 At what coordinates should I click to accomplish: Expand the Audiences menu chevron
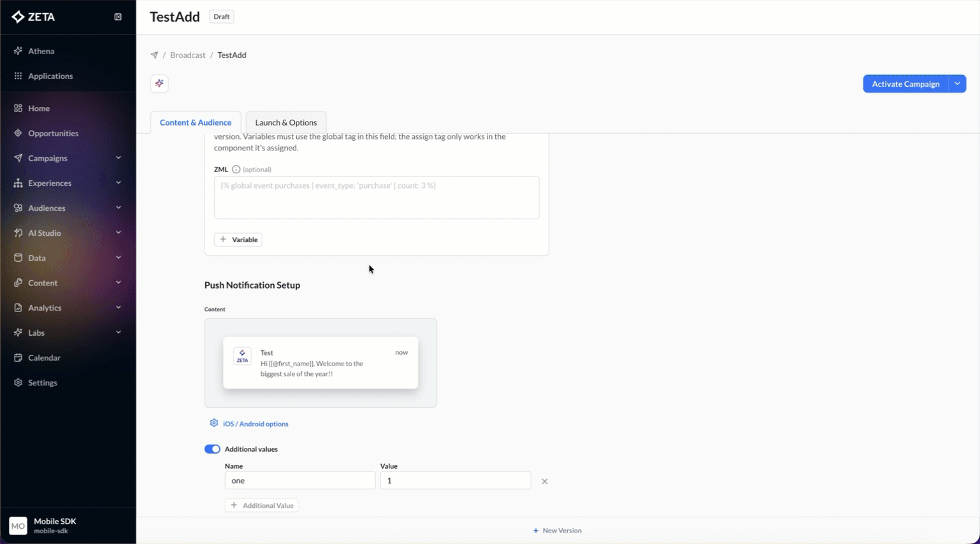119,208
